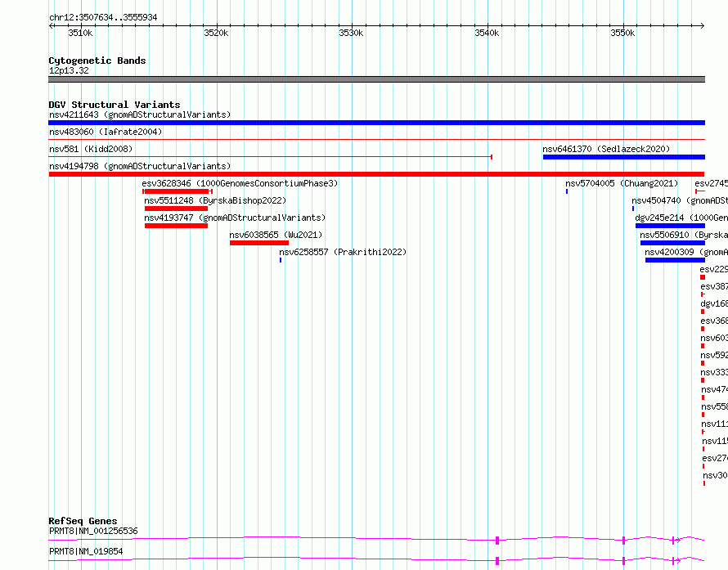The height and width of the screenshot is (570, 728).
Task: Select the 3530k scale tick label
Action: pyautogui.click(x=351, y=33)
